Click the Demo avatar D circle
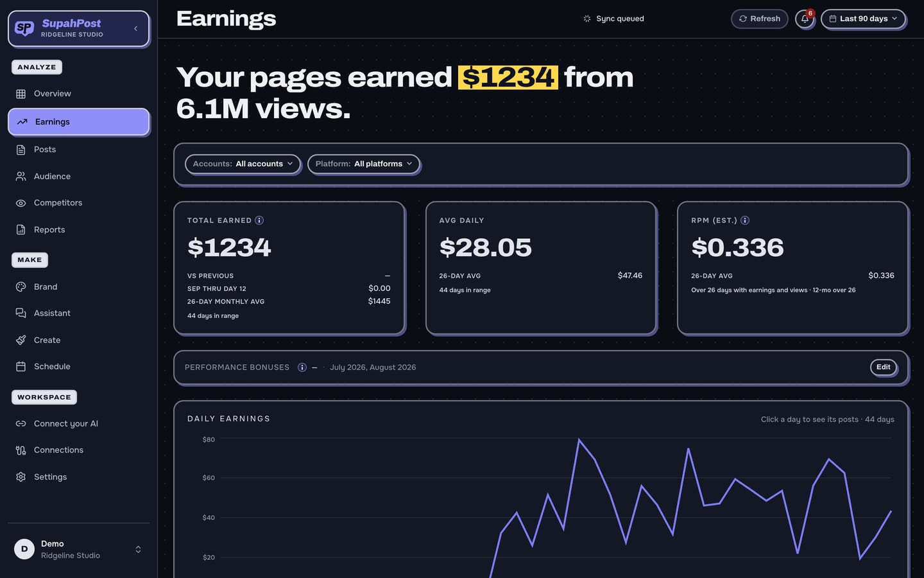This screenshot has width=924, height=578. tap(24, 549)
